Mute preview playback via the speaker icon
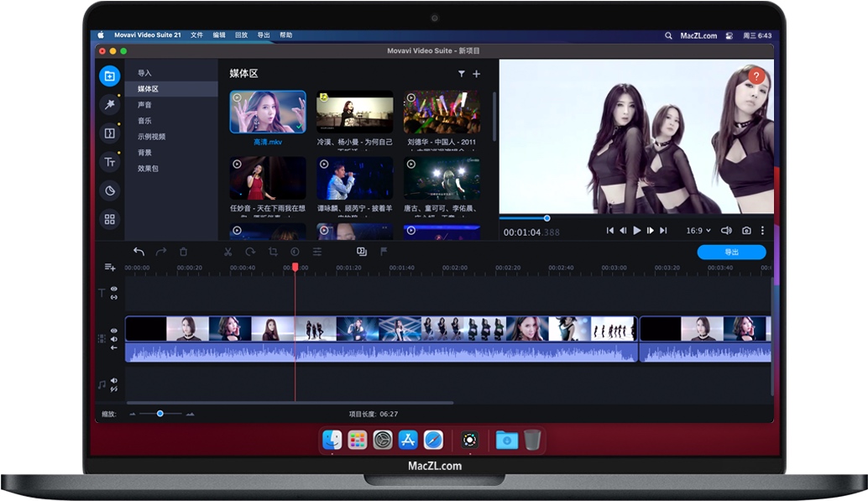868x501 pixels. 726,230
